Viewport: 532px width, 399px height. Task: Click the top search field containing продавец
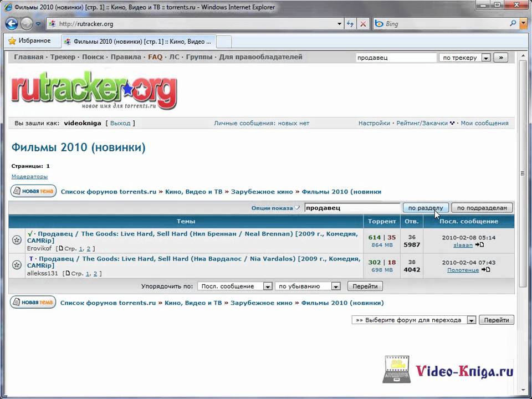point(396,58)
